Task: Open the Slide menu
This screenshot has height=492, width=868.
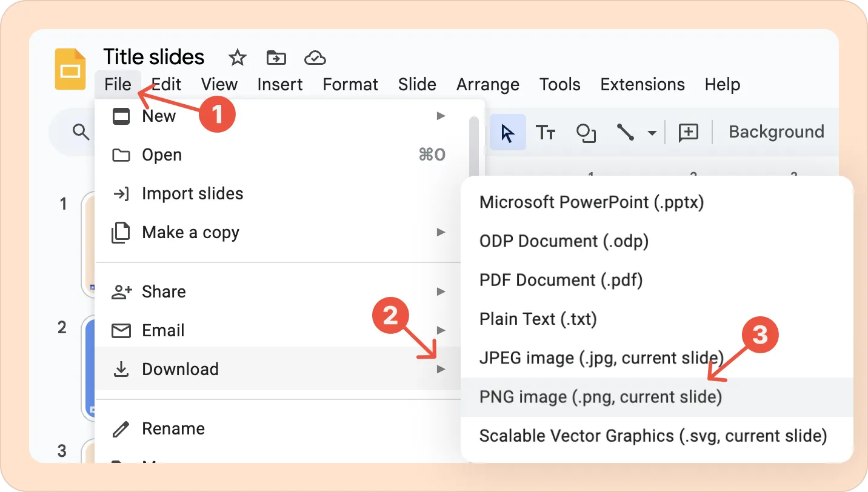Action: click(417, 84)
